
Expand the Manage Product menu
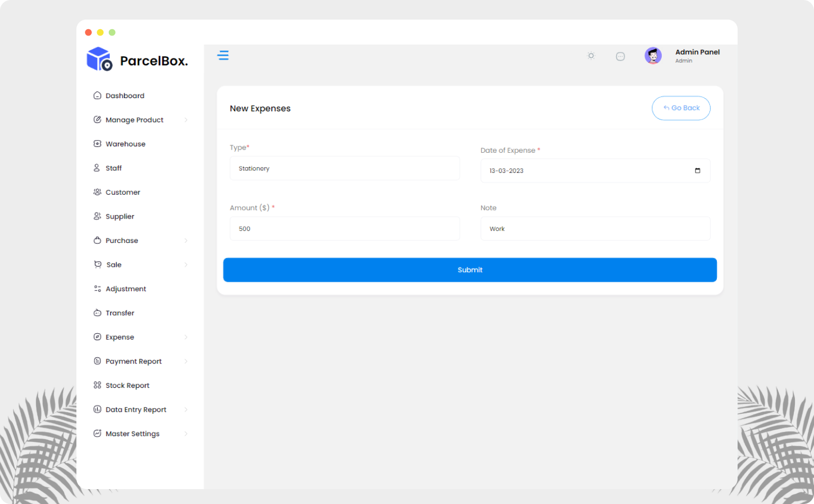(134, 119)
